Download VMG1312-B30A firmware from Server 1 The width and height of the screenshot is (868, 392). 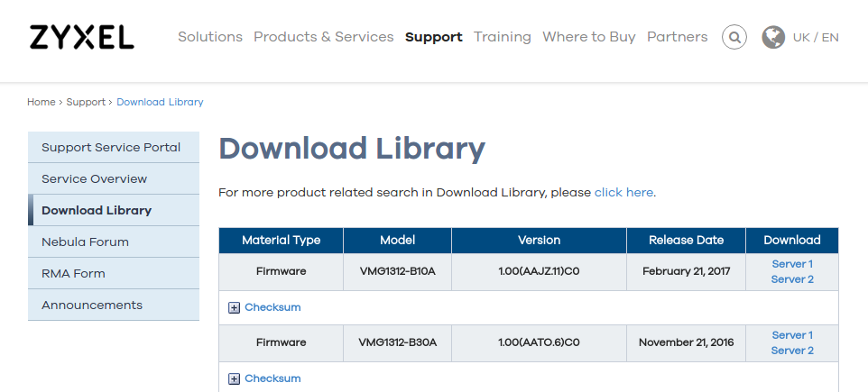tap(792, 335)
